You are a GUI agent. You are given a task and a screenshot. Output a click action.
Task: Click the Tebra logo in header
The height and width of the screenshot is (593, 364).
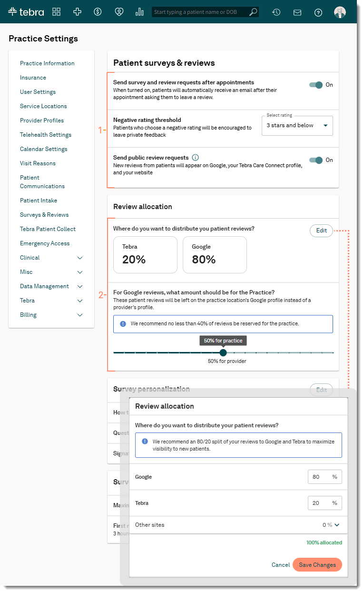(26, 12)
